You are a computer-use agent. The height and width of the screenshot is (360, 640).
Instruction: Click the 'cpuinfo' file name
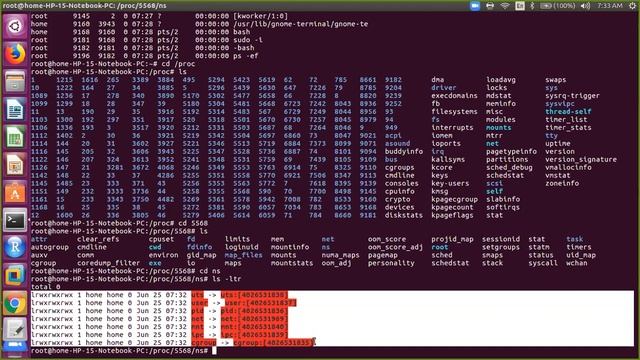point(400,191)
